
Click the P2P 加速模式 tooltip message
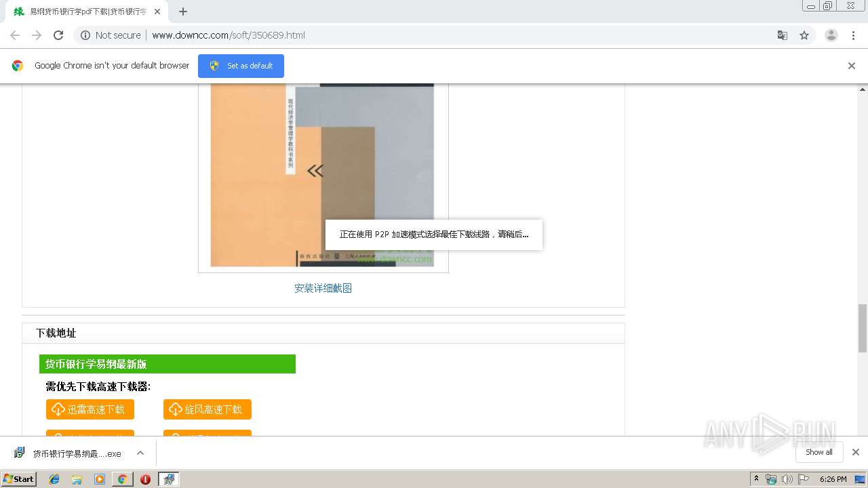pos(434,235)
